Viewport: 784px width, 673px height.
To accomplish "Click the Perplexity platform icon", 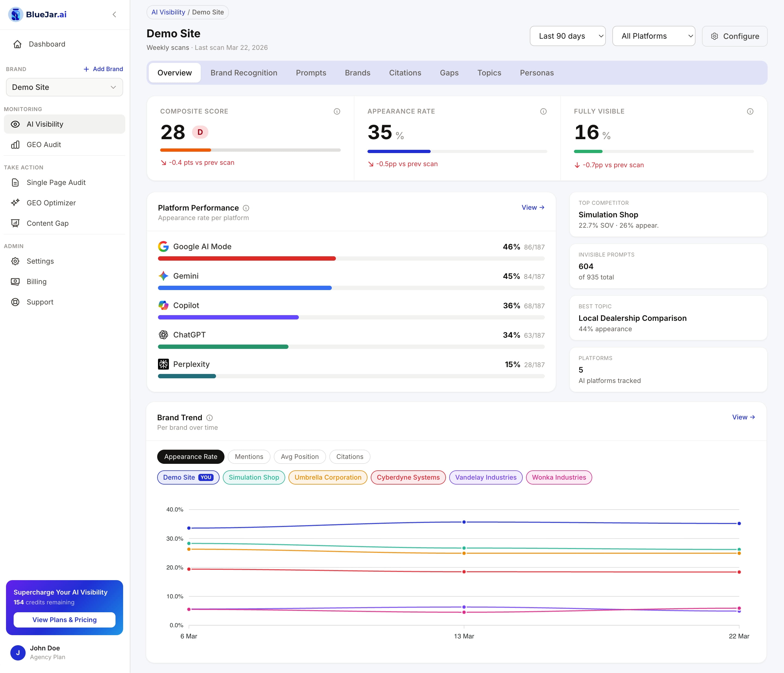I will [163, 364].
